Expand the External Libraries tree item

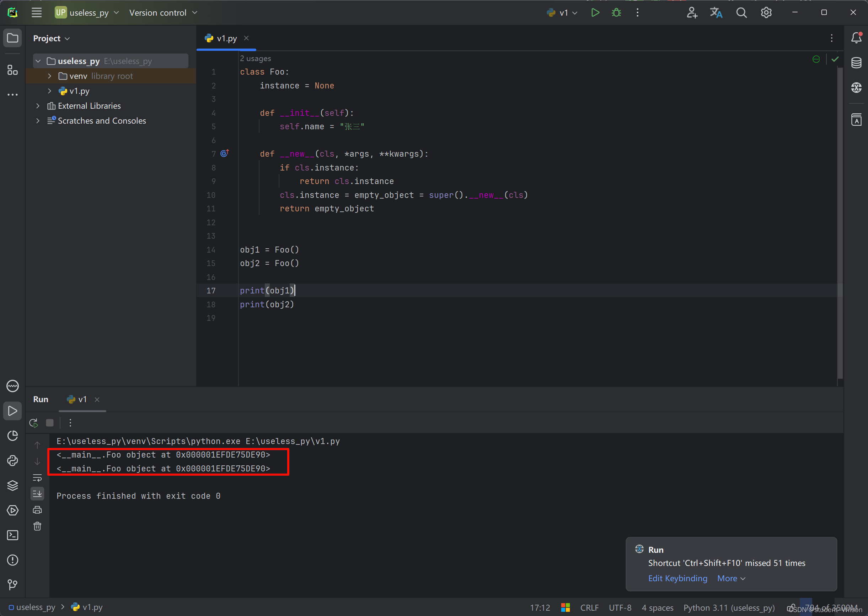[38, 106]
